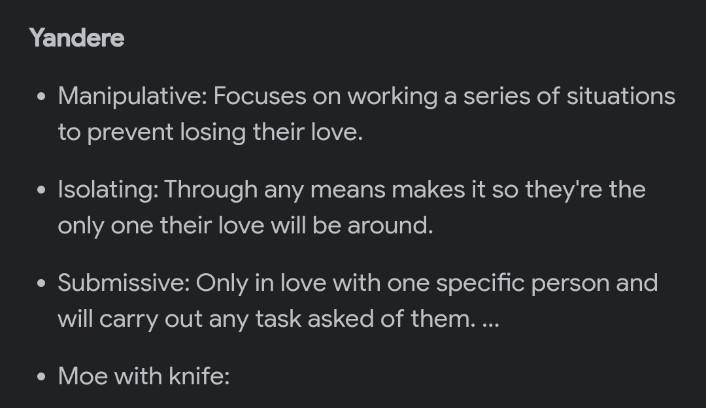
Task: Click the line "only one their love will be around."
Action: click(245, 226)
